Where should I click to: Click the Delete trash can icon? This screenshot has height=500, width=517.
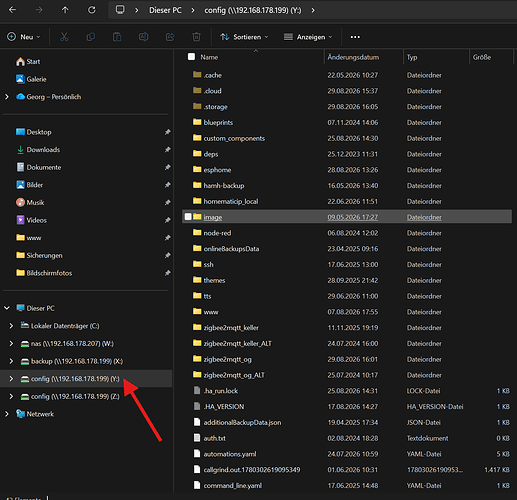(196, 37)
